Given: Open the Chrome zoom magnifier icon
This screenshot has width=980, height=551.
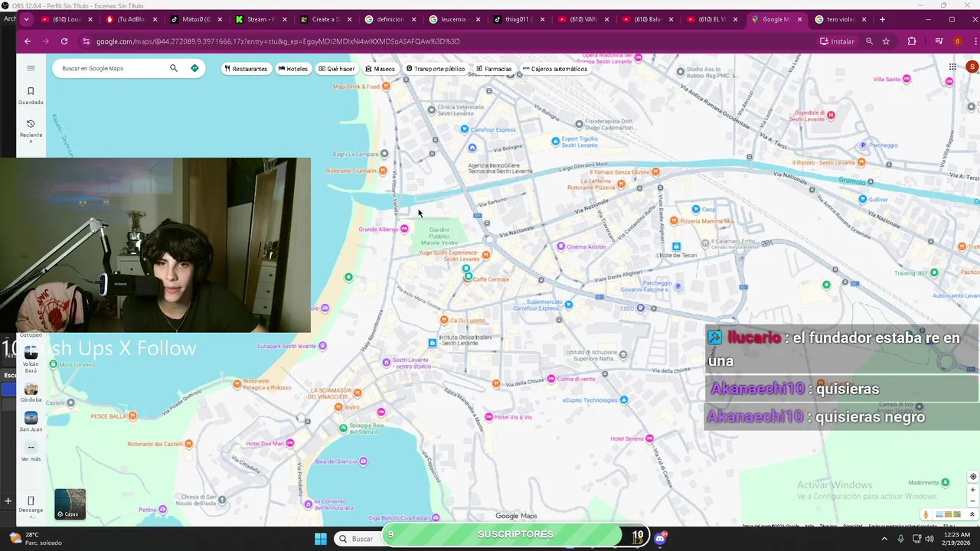Looking at the screenshot, I should click(x=869, y=41).
